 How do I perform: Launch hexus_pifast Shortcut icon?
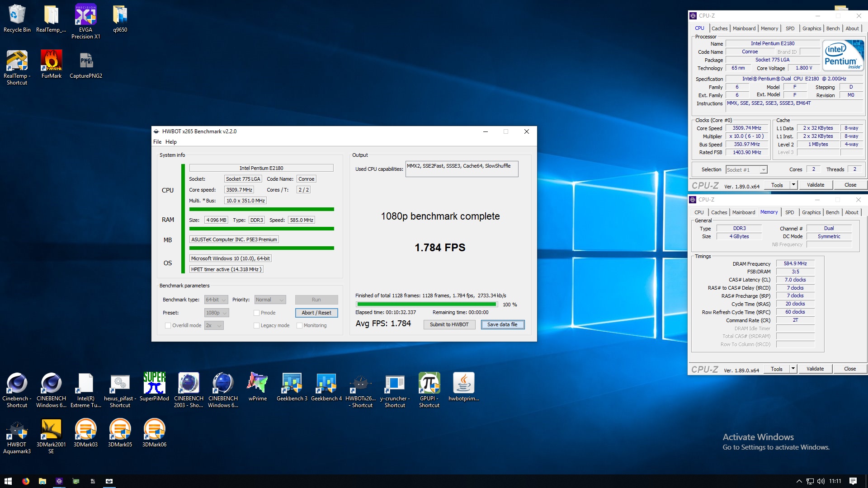pyautogui.click(x=120, y=390)
